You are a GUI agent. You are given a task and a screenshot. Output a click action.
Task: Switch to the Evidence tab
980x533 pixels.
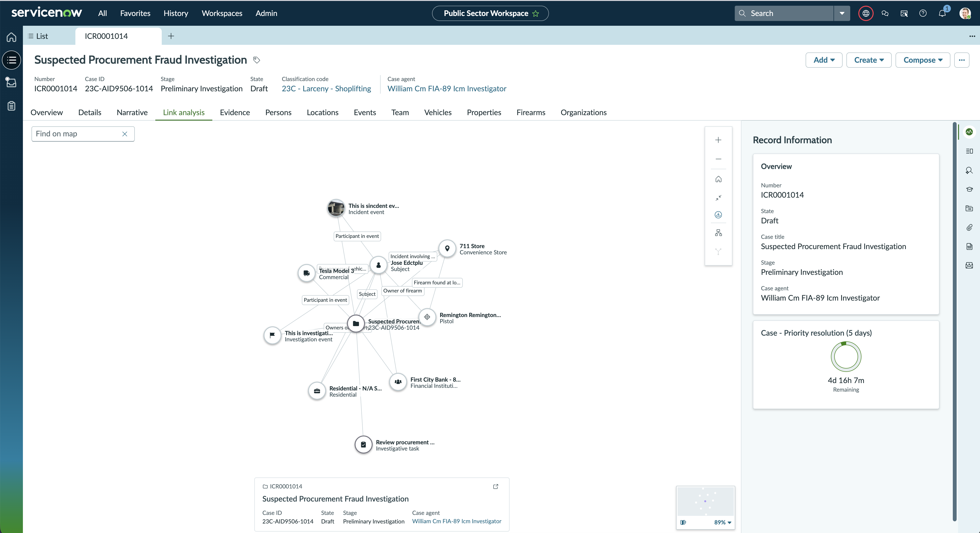click(235, 113)
